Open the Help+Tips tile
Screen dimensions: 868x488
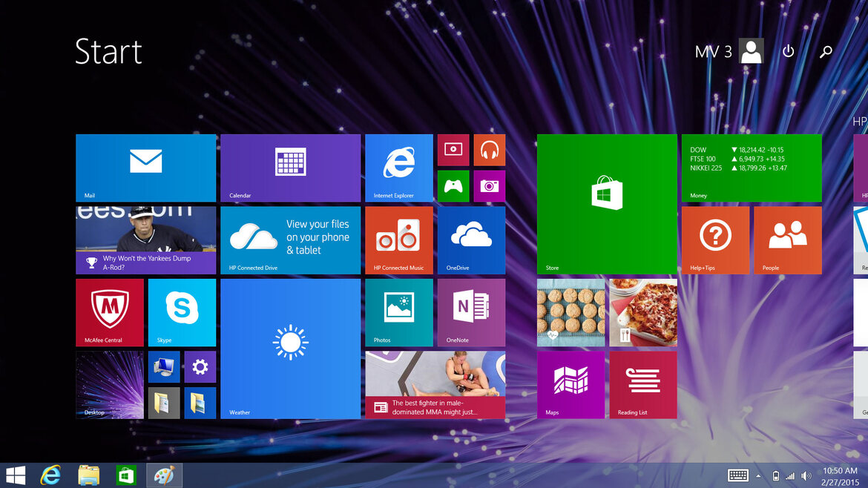click(x=715, y=240)
